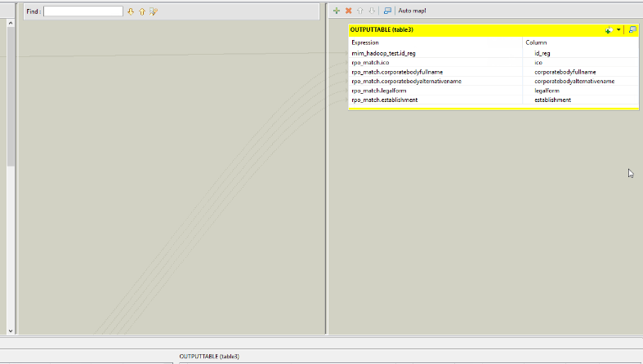The width and height of the screenshot is (643, 364).
Task: Click the left vertical scrollbar thumb
Action: click(x=11, y=96)
